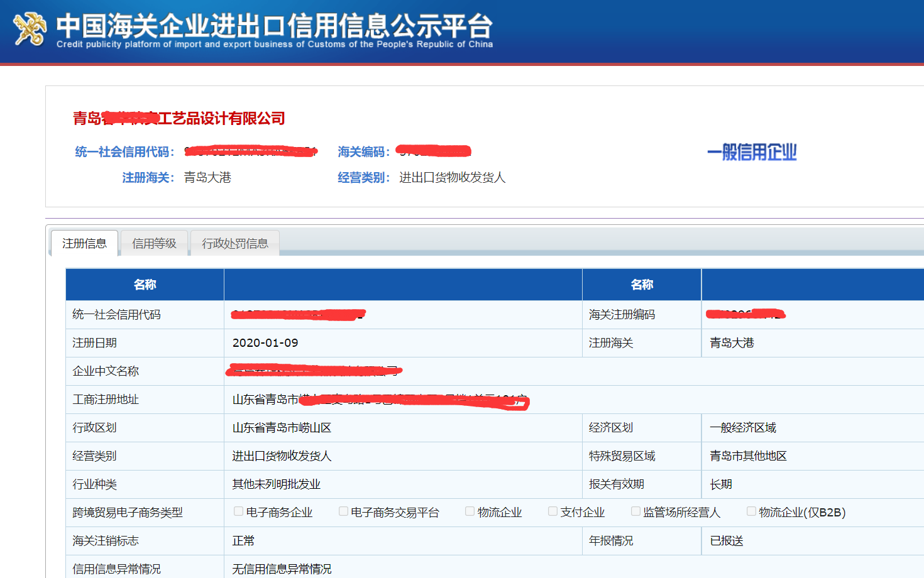Click the 信用信息异常情况 row label
924x578 pixels.
point(116,569)
